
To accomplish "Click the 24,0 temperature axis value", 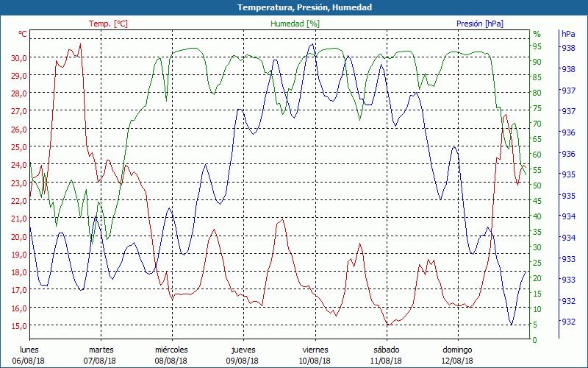I will (x=20, y=165).
